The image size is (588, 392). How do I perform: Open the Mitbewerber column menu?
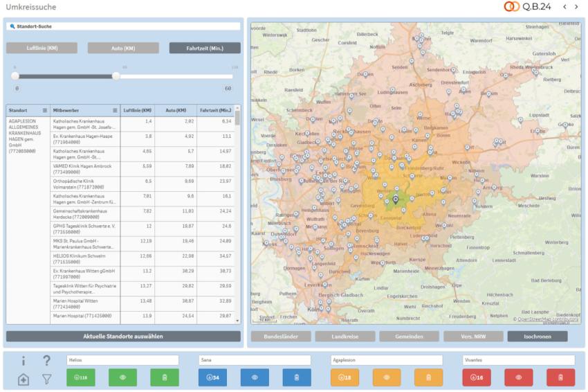click(x=115, y=110)
